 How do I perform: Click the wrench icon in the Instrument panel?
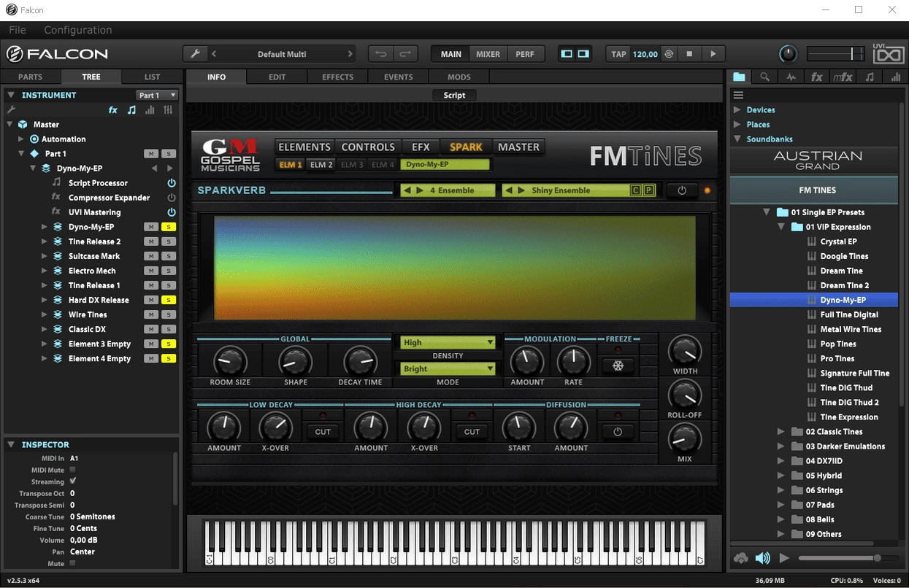[11, 109]
